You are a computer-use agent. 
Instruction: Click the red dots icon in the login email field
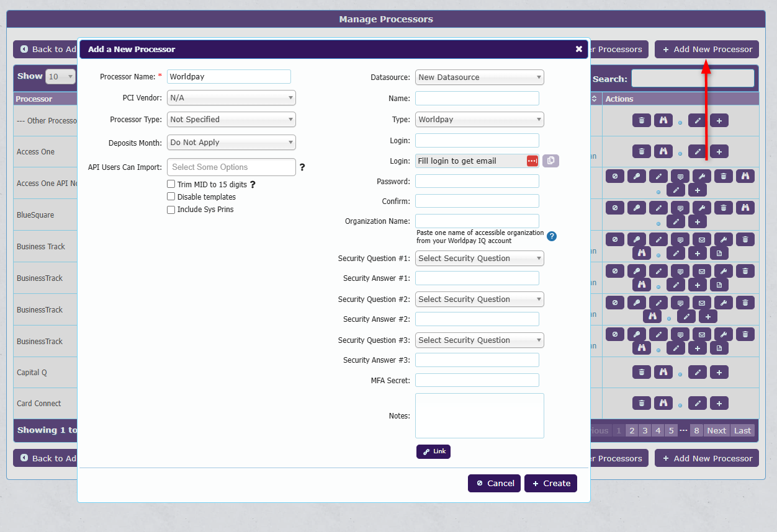tap(532, 161)
